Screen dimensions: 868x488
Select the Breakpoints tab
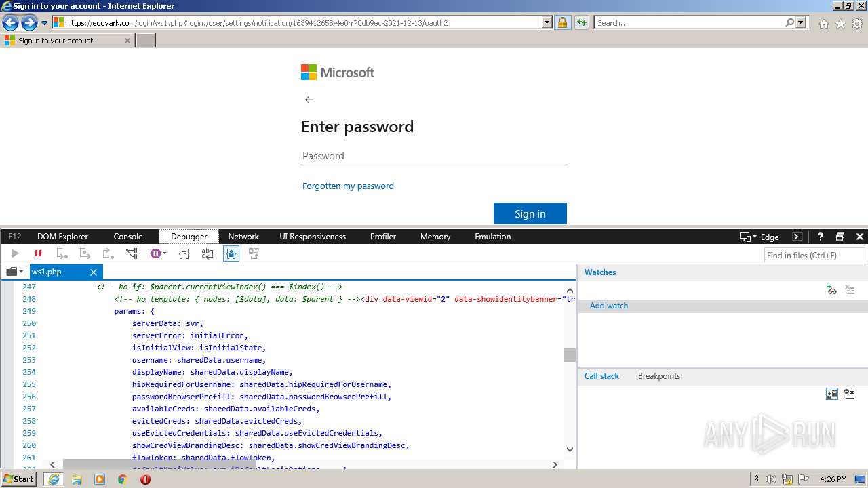659,376
